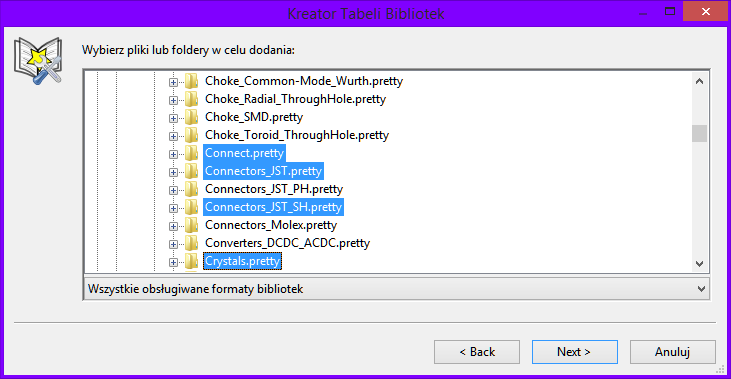Select the Connectors_Molex.pretty folder
Image resolution: width=731 pixels, height=379 pixels.
click(271, 225)
